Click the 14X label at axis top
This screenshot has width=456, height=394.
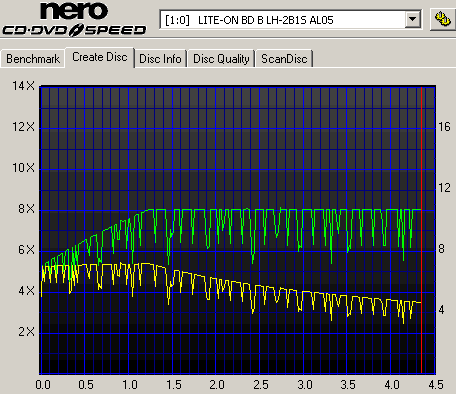tap(23, 86)
